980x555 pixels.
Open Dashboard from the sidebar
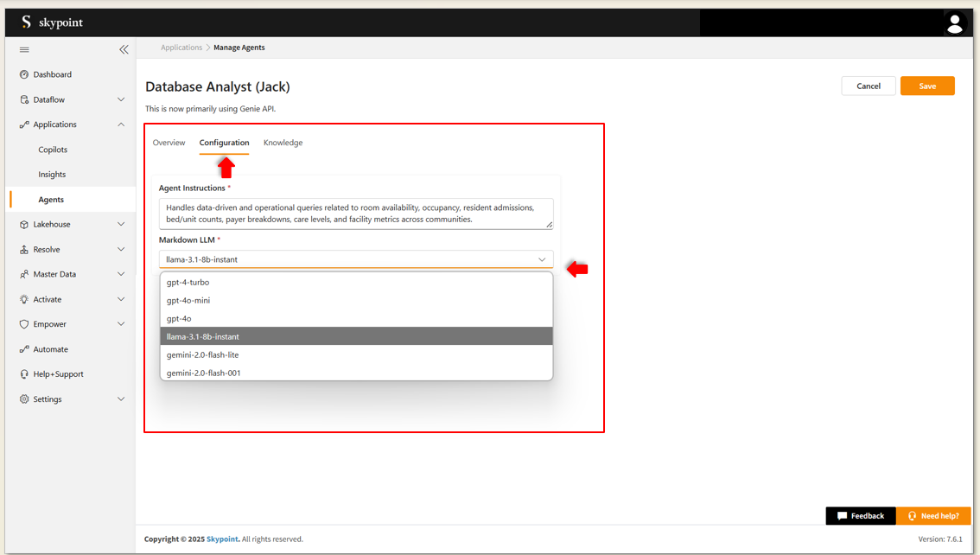[52, 74]
